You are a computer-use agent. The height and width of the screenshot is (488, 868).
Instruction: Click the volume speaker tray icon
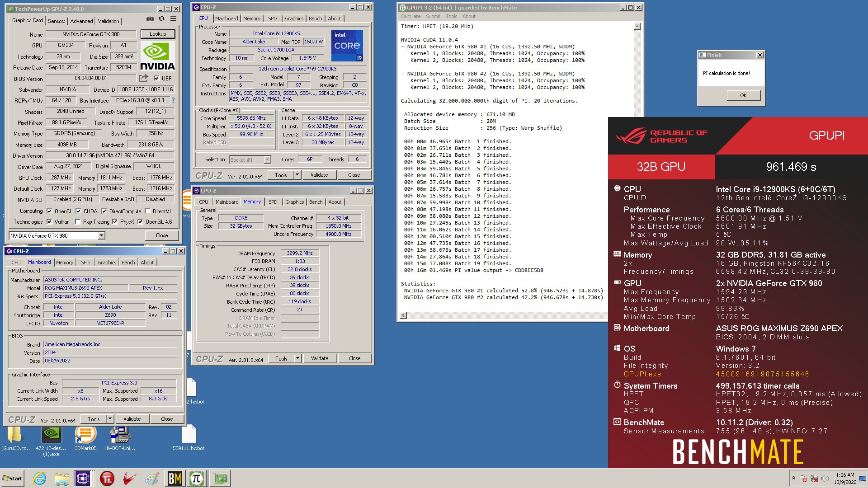click(825, 479)
